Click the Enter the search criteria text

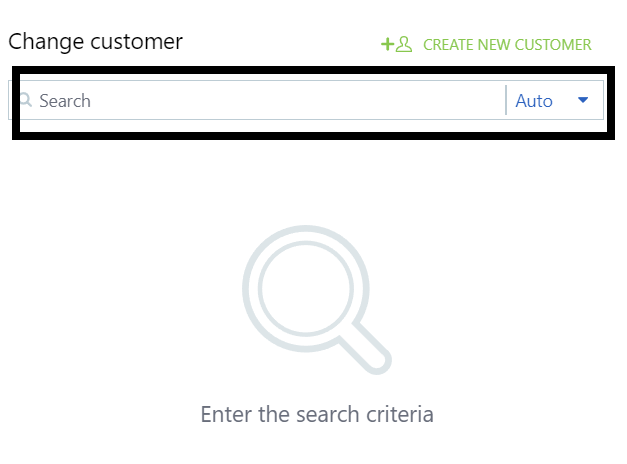tap(317, 414)
